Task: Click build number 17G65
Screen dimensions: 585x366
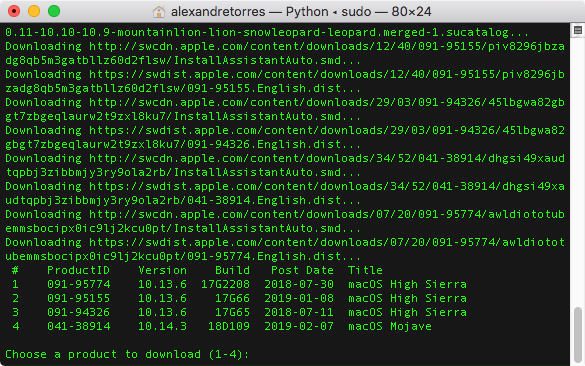Action: pos(232,312)
